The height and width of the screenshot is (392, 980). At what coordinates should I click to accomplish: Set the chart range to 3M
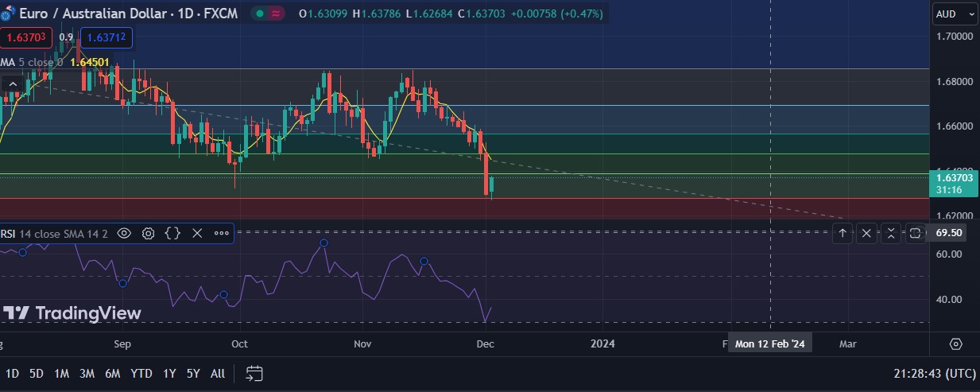click(x=87, y=374)
